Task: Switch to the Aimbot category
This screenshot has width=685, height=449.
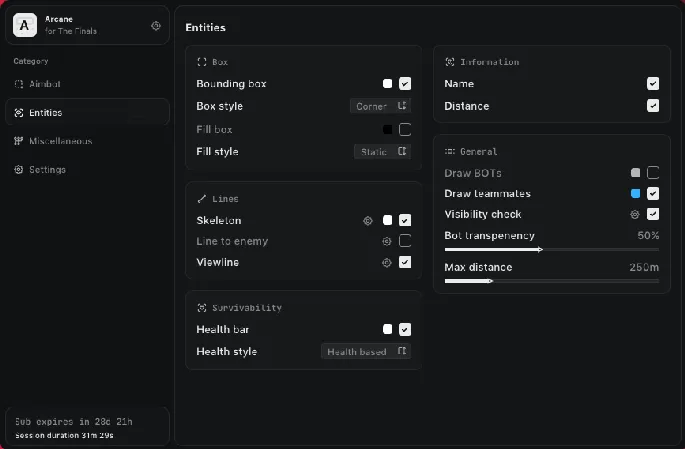Action: 45,84
